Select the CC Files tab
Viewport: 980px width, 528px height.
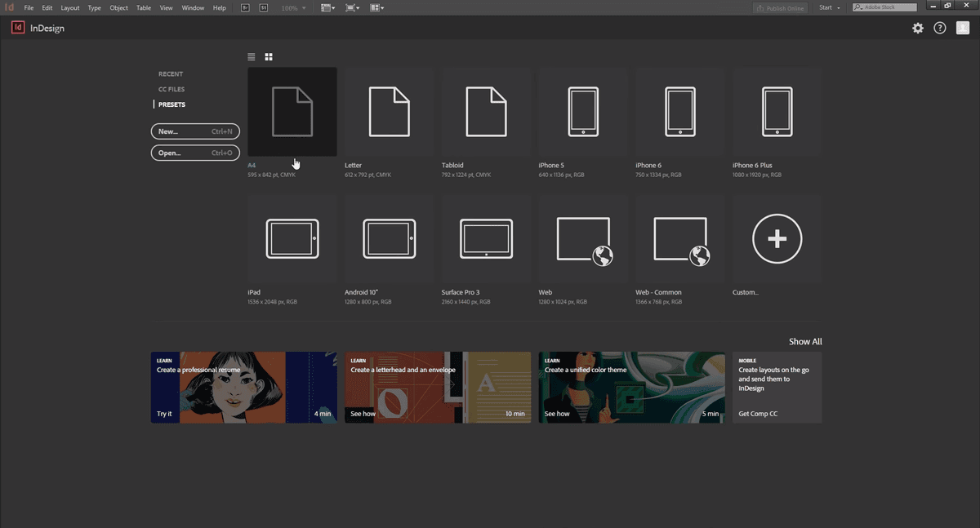coord(171,89)
